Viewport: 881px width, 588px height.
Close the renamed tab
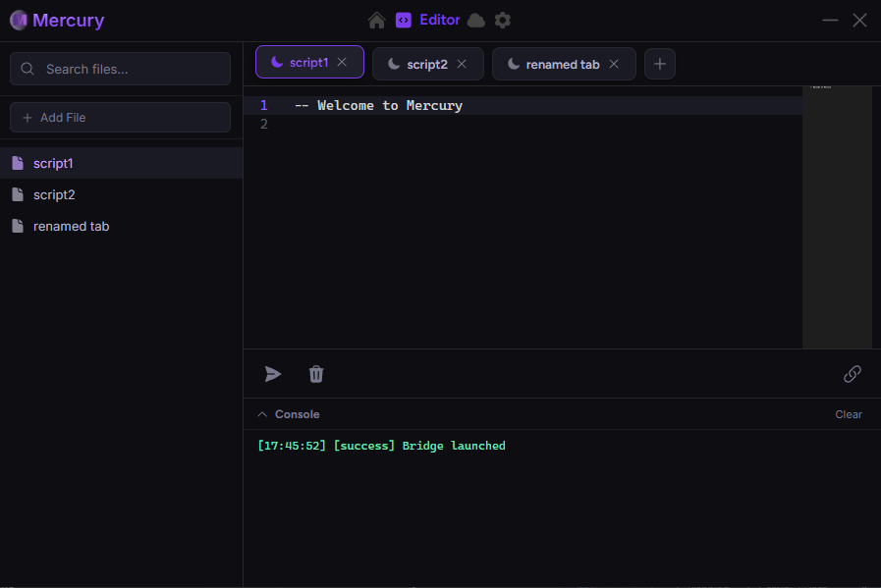point(614,64)
